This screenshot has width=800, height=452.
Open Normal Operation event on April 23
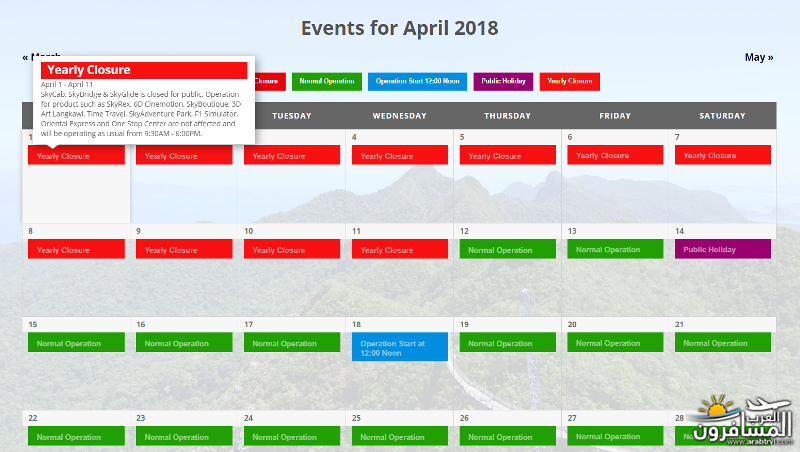click(184, 437)
